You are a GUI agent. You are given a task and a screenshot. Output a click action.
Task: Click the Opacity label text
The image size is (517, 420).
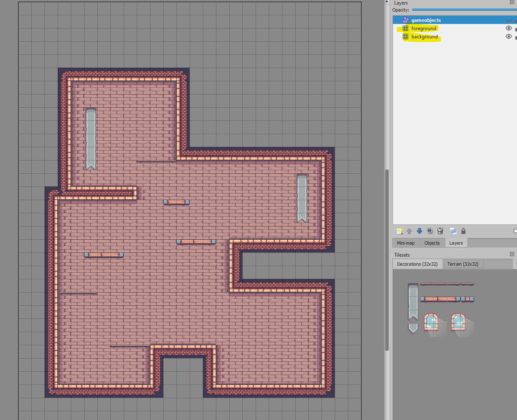(x=401, y=10)
